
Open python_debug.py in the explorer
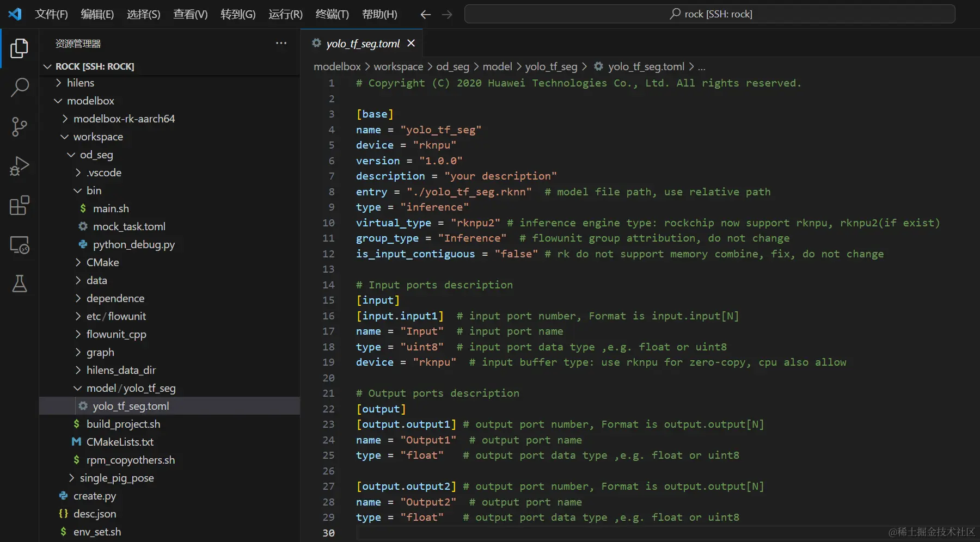[x=133, y=244]
